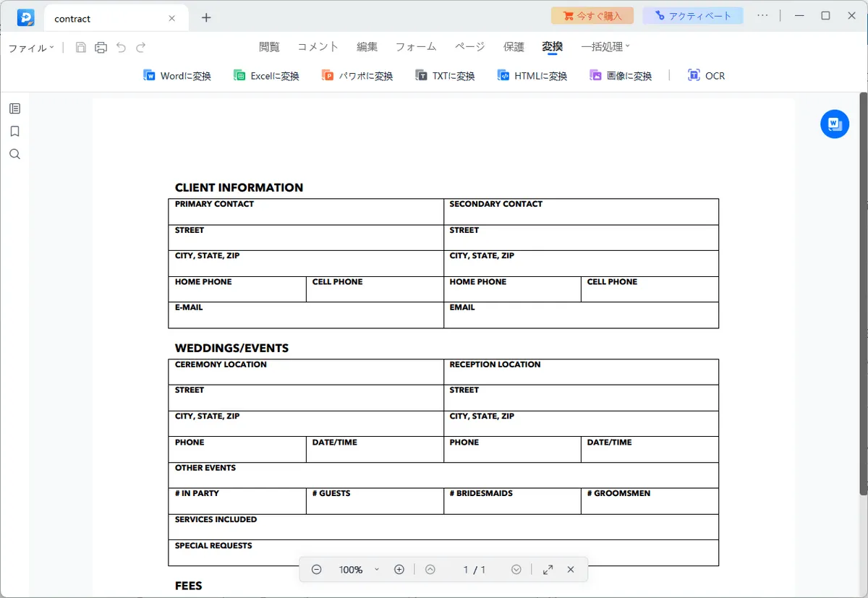Click the save icon
The width and height of the screenshot is (868, 598).
click(x=81, y=48)
